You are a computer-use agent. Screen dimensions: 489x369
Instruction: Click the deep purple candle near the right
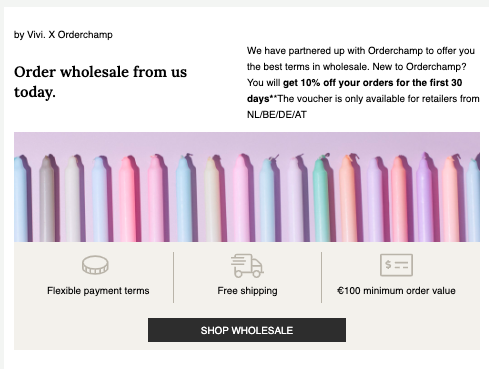[x=424, y=198]
